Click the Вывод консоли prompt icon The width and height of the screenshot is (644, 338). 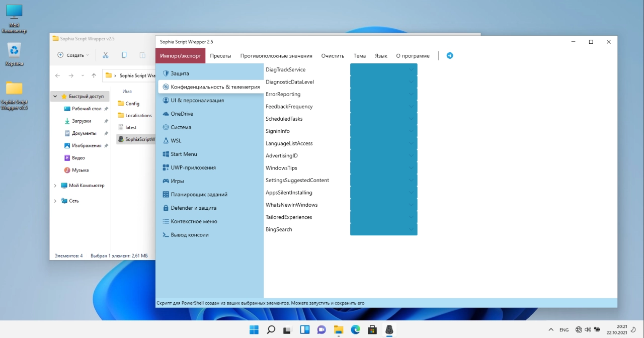166,235
